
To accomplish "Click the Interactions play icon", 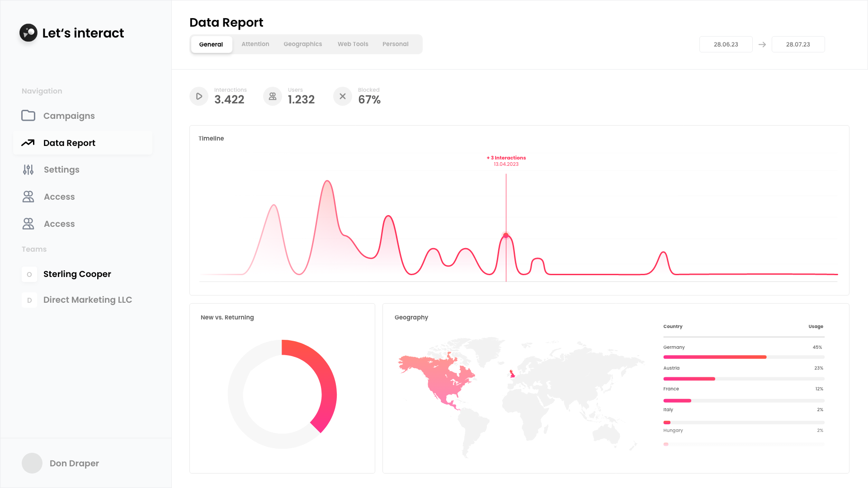I will (x=198, y=96).
